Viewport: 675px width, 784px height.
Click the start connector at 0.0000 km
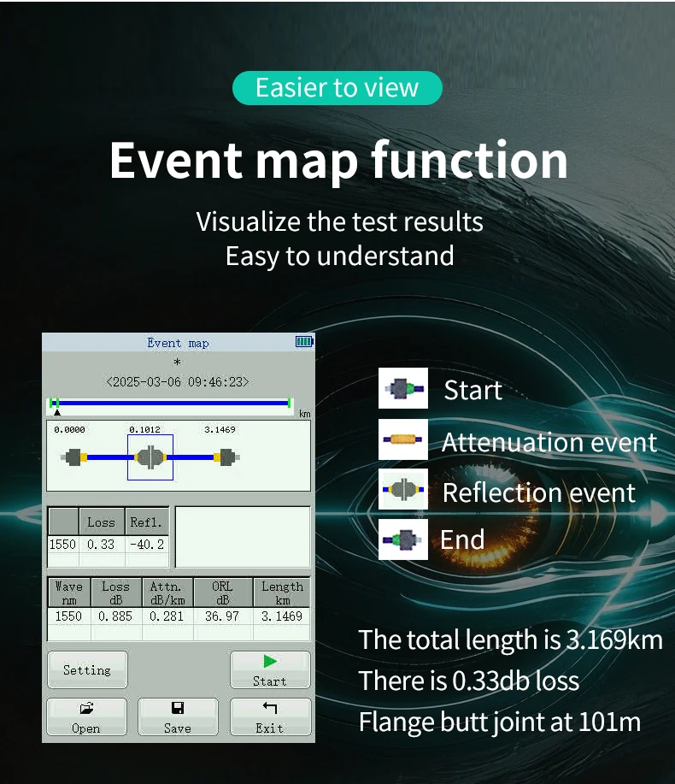click(x=74, y=457)
